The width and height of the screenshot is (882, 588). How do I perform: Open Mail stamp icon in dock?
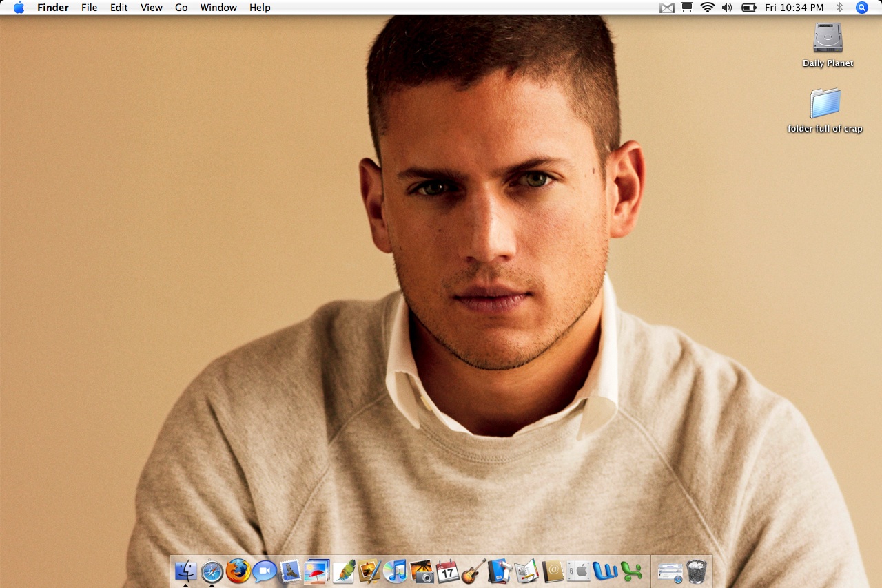(291, 571)
